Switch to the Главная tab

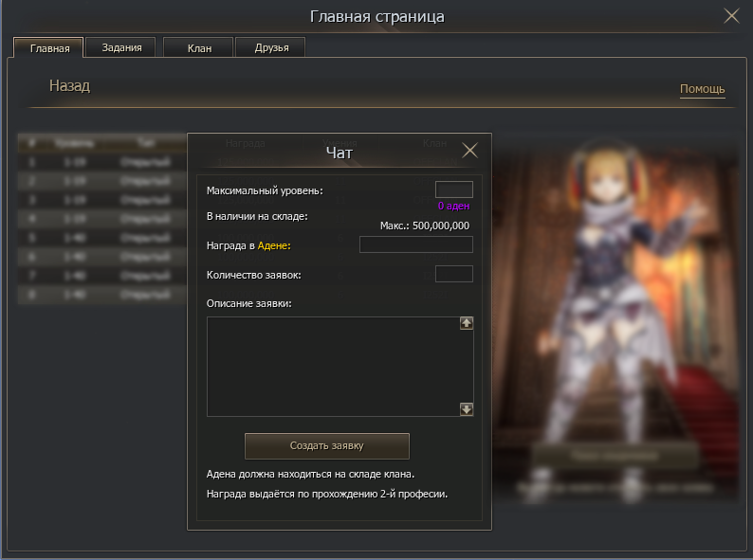(49, 48)
